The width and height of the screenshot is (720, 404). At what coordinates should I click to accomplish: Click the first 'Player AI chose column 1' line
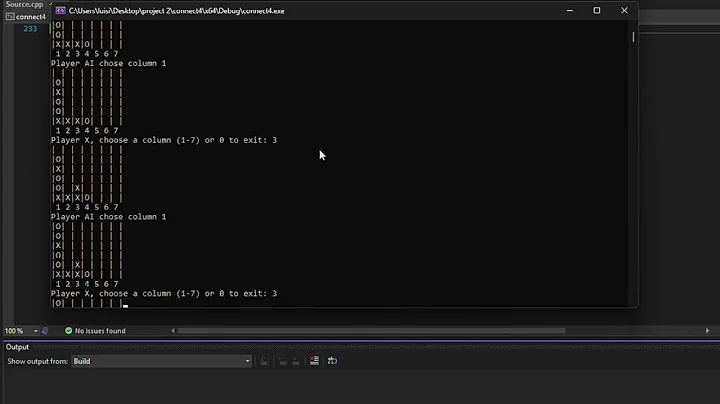click(108, 63)
